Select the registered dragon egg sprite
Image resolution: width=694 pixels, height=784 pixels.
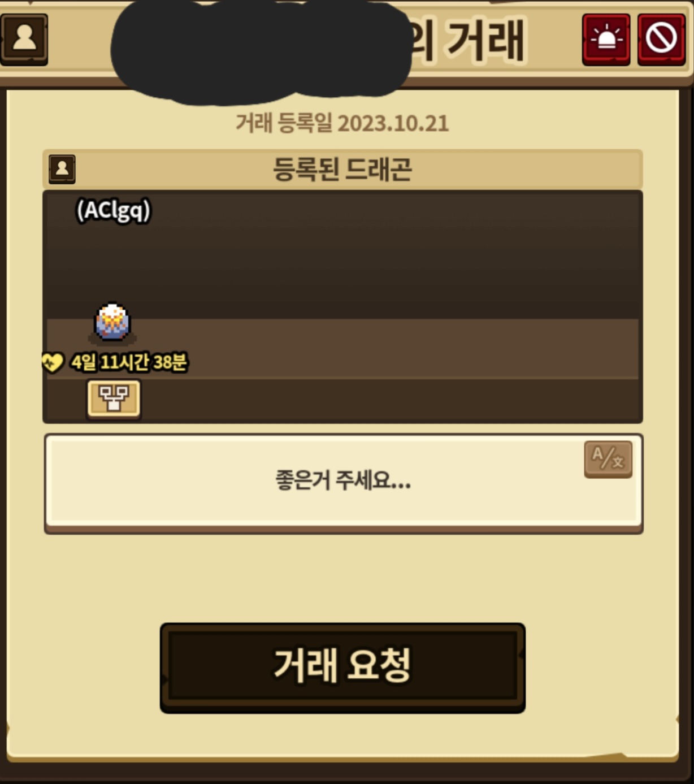(112, 322)
